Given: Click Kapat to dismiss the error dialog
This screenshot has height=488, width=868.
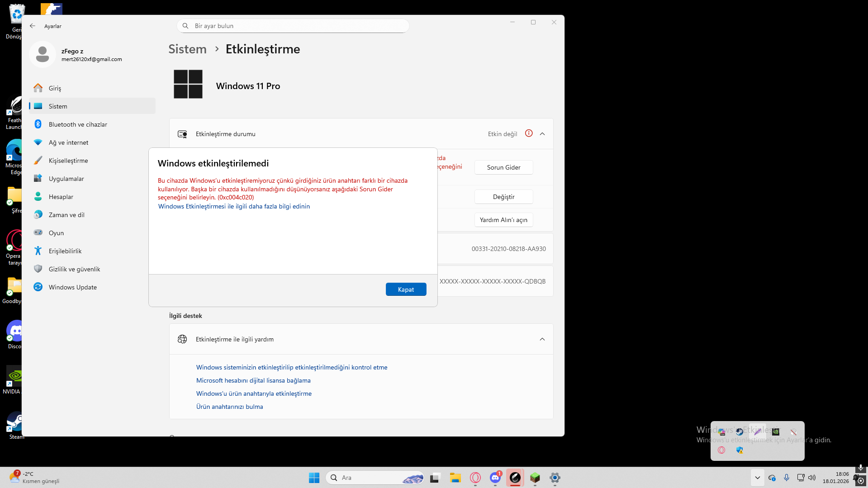Looking at the screenshot, I should click(406, 289).
